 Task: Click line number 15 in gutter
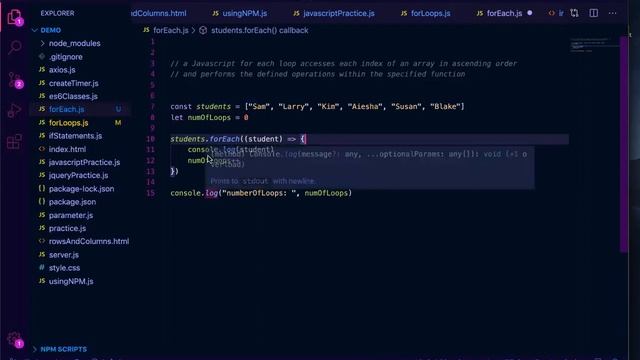(151, 193)
